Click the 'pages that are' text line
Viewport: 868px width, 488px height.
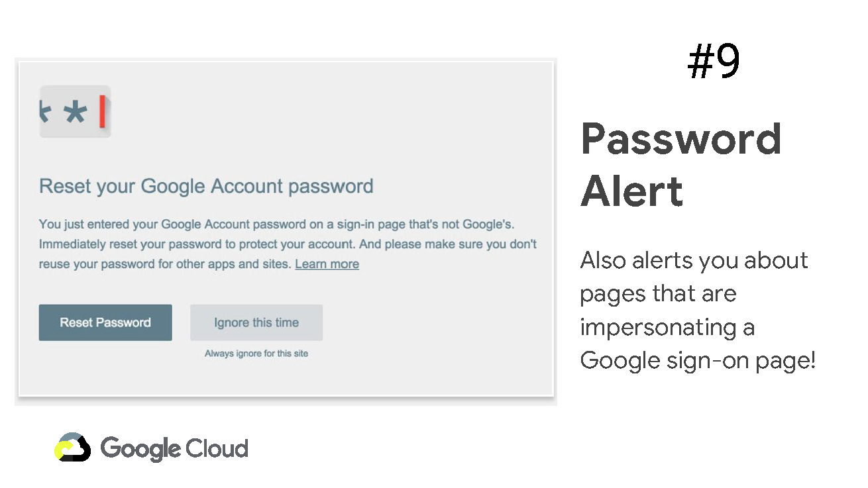coord(658,294)
